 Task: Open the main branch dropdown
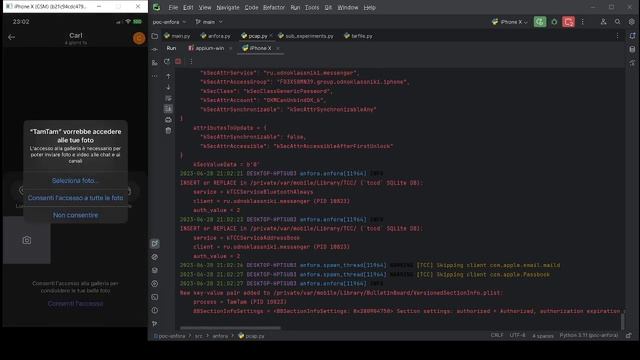pyautogui.click(x=209, y=22)
